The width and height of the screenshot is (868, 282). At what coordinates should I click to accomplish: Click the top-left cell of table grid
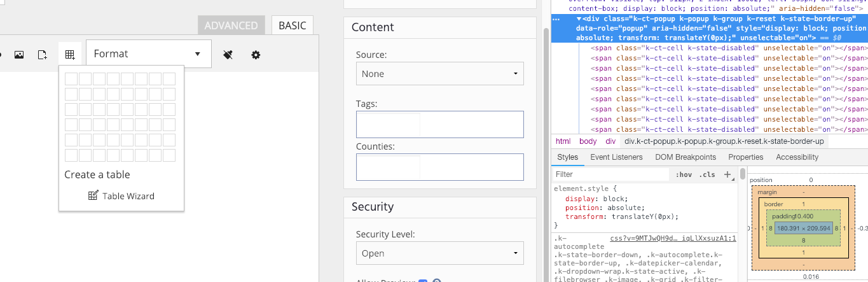71,79
